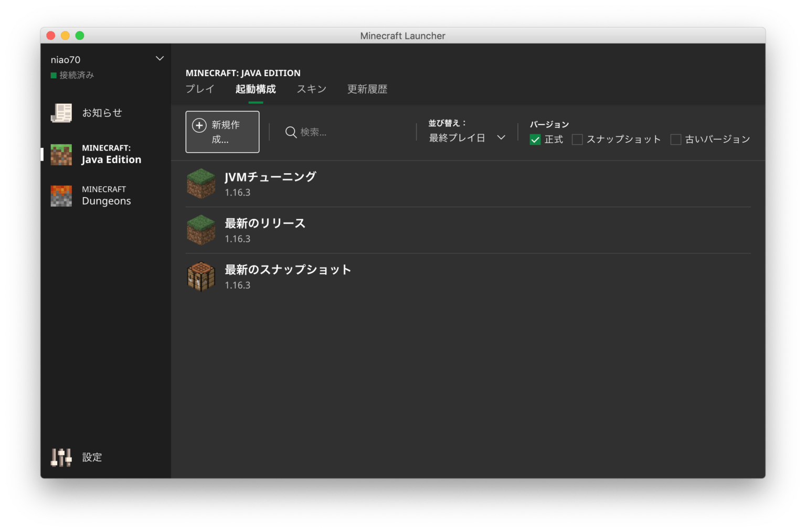Close the Minecraft Launcher window
This screenshot has width=806, height=532.
pyautogui.click(x=51, y=35)
